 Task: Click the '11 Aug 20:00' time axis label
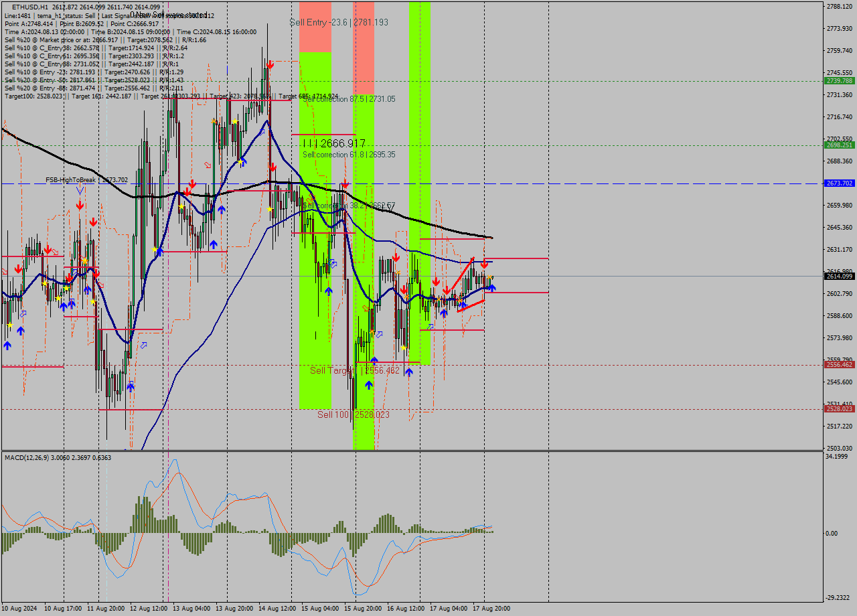tap(106, 609)
